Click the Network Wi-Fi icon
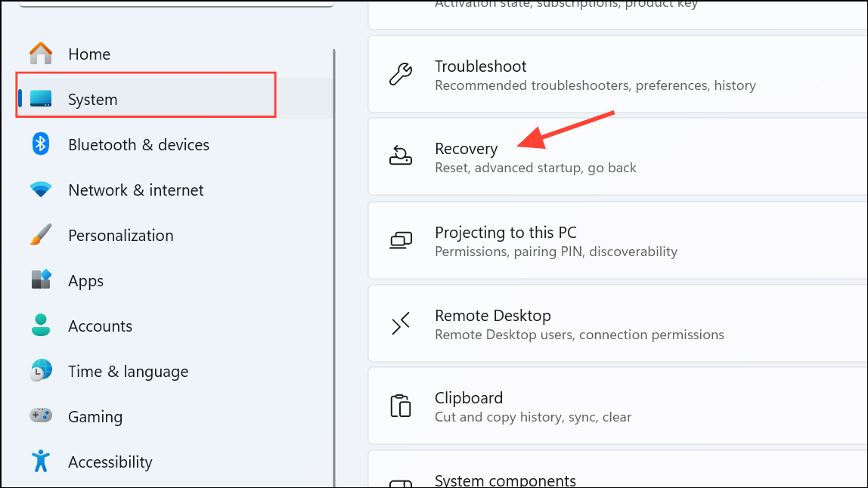868x488 pixels. [x=40, y=190]
